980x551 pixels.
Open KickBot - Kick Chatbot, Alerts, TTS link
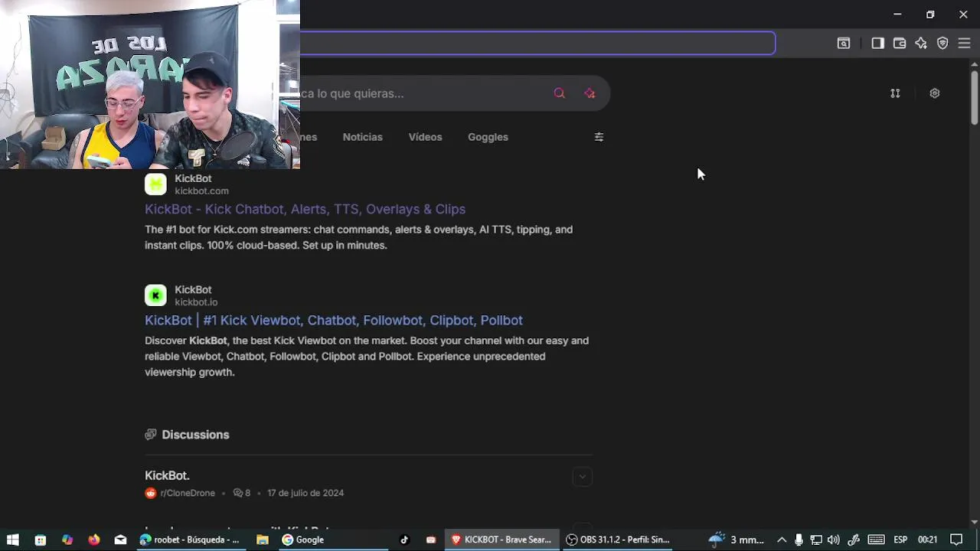pos(305,209)
